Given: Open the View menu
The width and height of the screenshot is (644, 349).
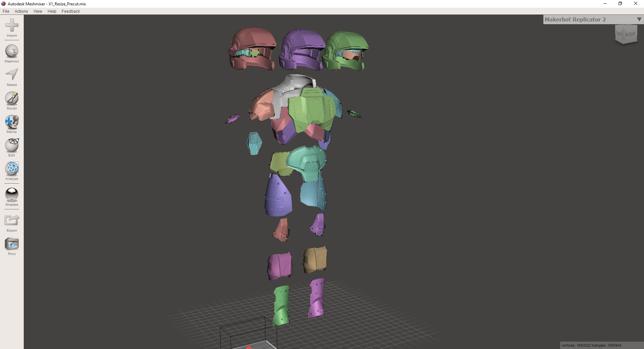Looking at the screenshot, I should (38, 11).
